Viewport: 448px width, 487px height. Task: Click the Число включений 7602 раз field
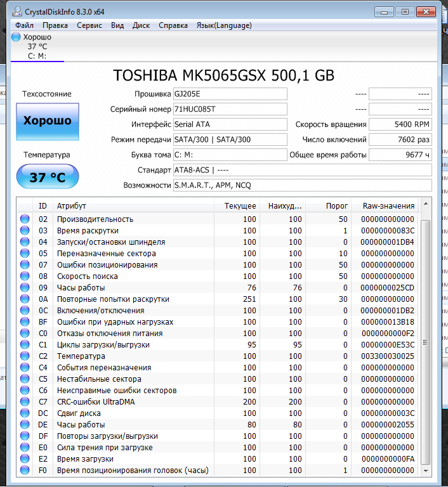(x=400, y=140)
